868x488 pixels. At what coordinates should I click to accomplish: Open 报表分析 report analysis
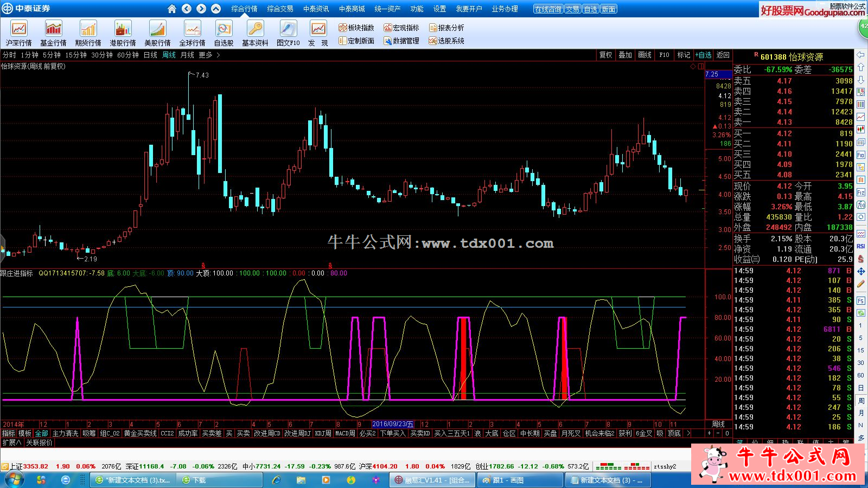pyautogui.click(x=446, y=28)
